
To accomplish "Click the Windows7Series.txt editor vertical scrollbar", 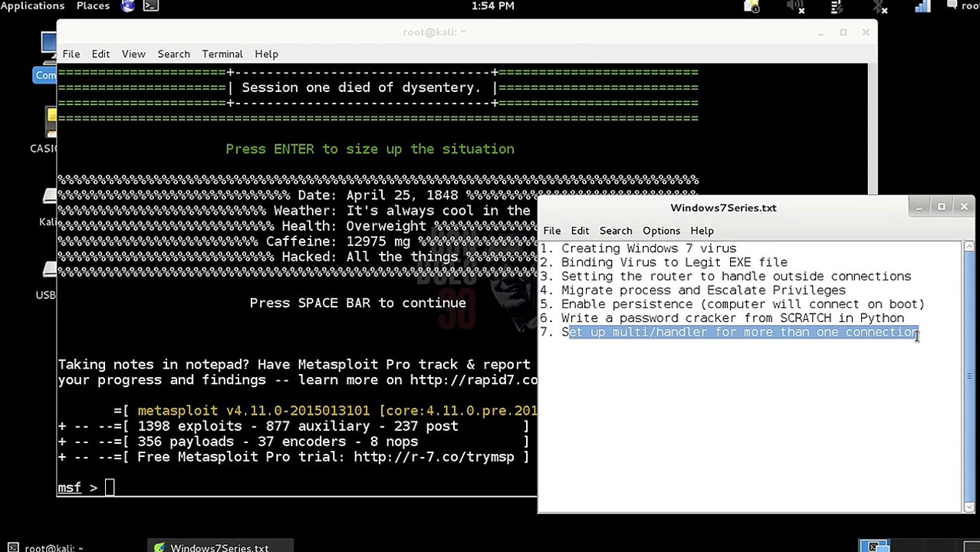I will click(969, 376).
